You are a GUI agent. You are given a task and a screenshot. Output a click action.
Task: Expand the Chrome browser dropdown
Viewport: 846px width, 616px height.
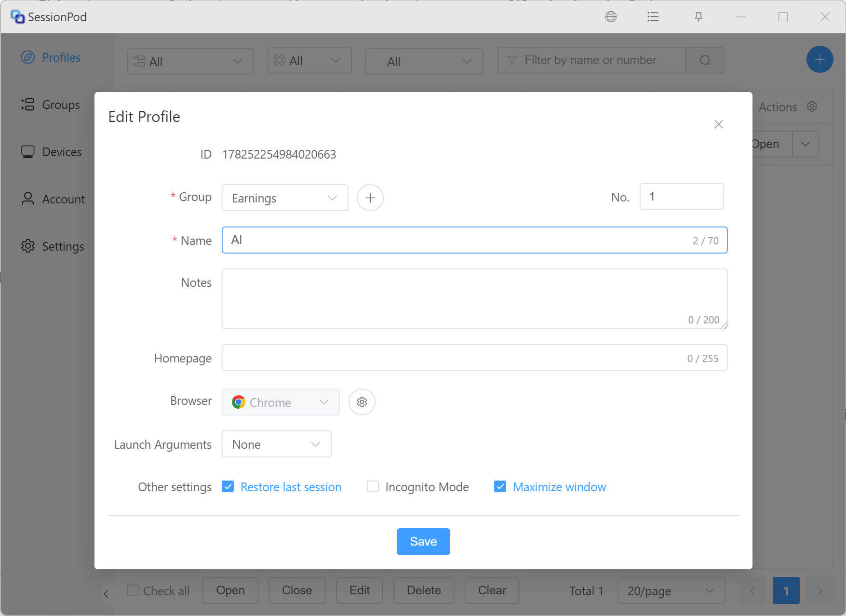281,402
